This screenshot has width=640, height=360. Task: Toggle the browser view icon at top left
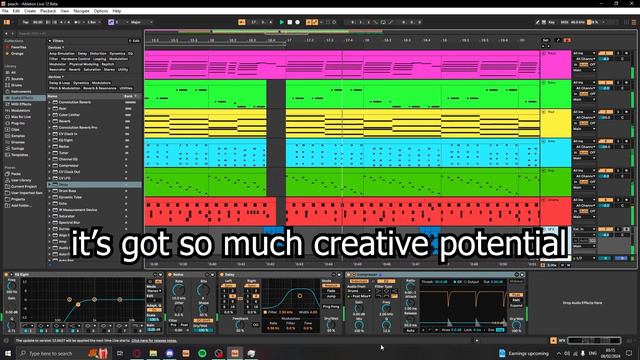pos(7,22)
